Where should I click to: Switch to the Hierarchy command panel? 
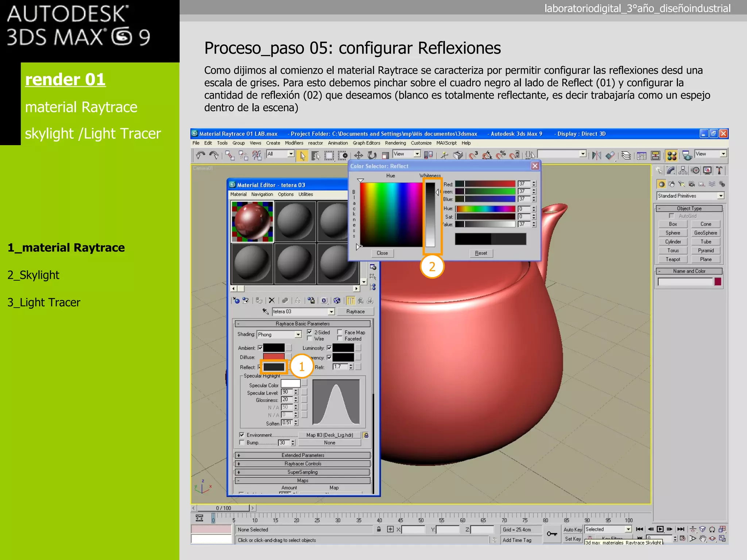(683, 170)
